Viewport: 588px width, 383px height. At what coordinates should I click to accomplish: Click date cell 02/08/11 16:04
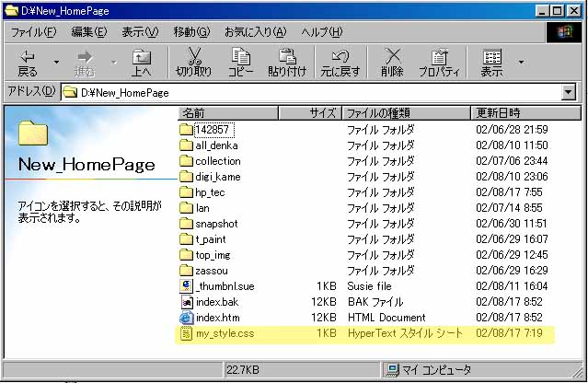coord(512,286)
